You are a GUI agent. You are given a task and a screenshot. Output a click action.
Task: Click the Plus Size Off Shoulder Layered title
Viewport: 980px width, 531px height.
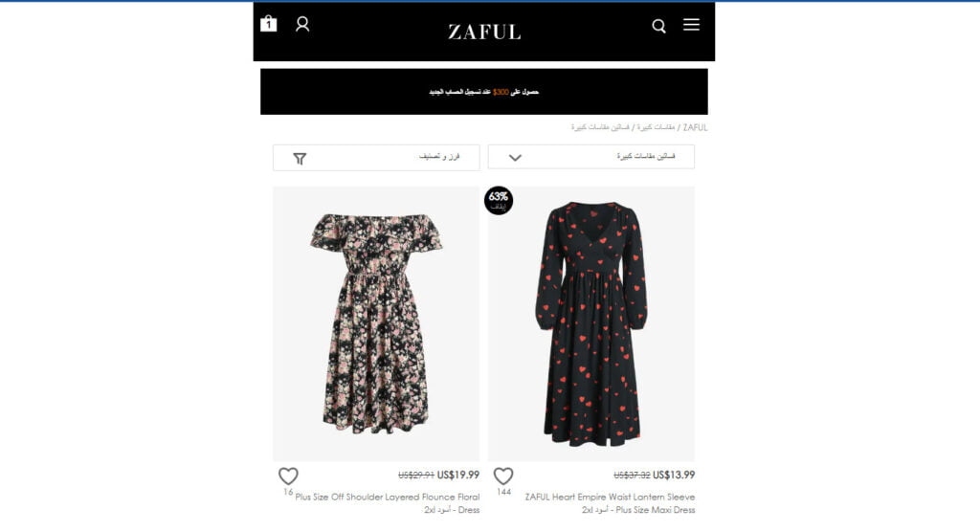(x=388, y=503)
